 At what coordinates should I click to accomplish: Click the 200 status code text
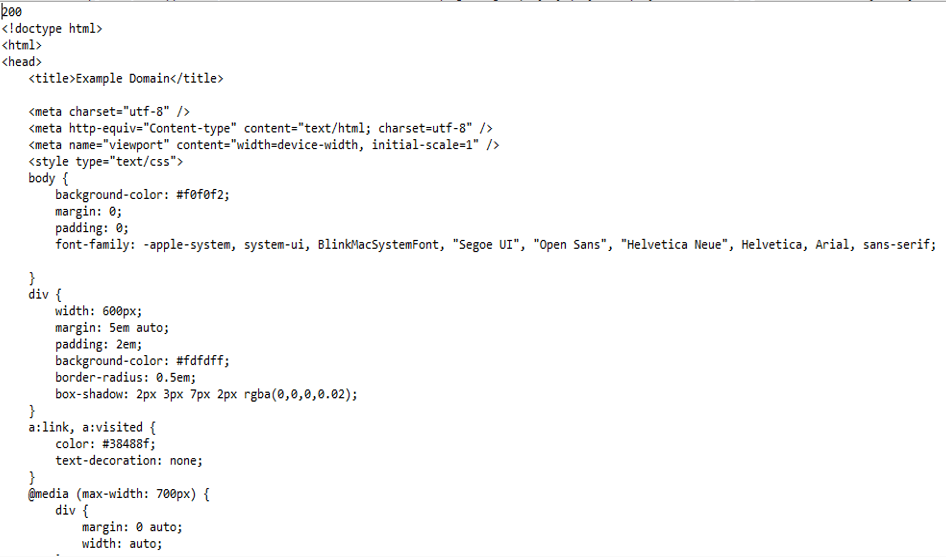[x=12, y=12]
